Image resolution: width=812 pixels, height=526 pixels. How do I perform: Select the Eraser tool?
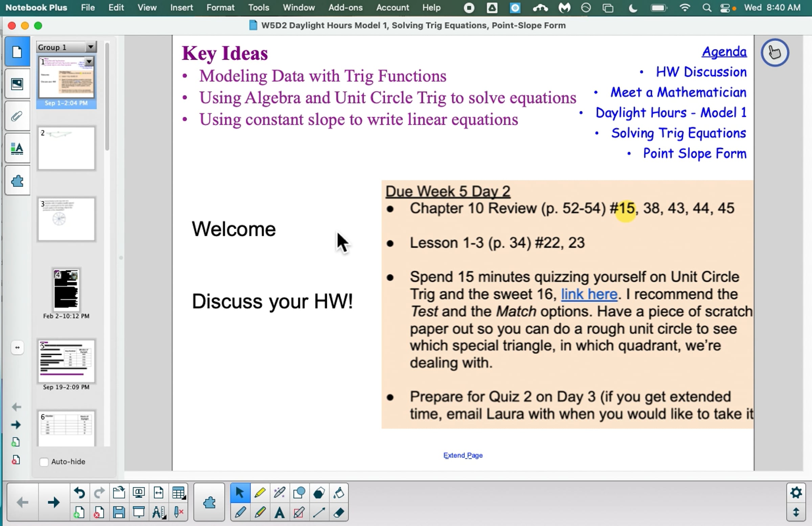point(338,512)
